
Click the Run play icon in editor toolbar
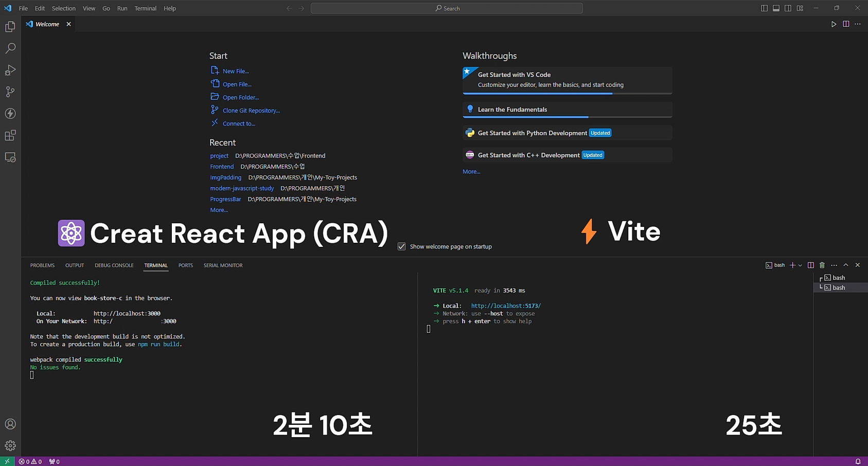click(834, 24)
